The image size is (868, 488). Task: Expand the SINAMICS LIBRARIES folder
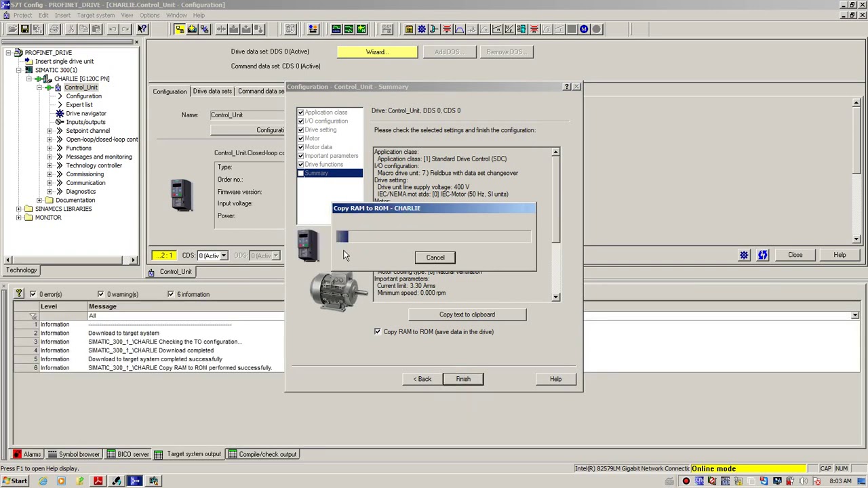coord(19,209)
